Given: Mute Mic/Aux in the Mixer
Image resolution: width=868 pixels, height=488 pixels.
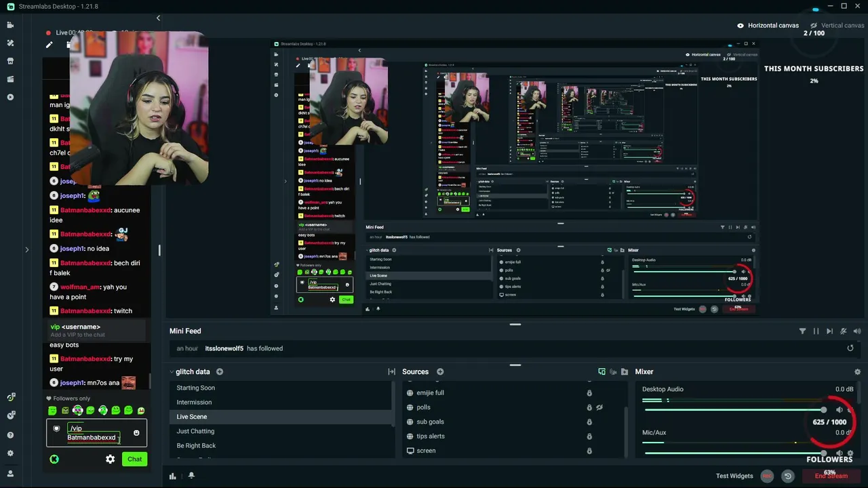Looking at the screenshot, I should [840, 453].
